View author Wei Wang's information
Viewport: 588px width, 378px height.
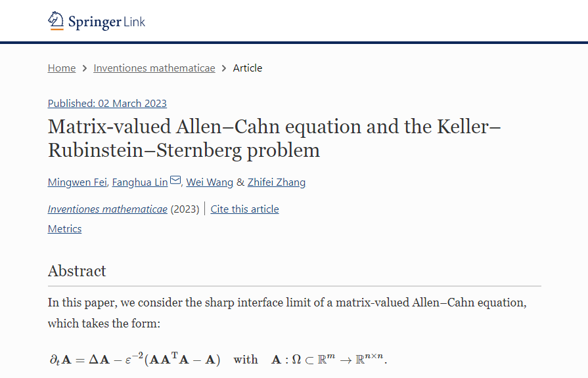(x=210, y=182)
